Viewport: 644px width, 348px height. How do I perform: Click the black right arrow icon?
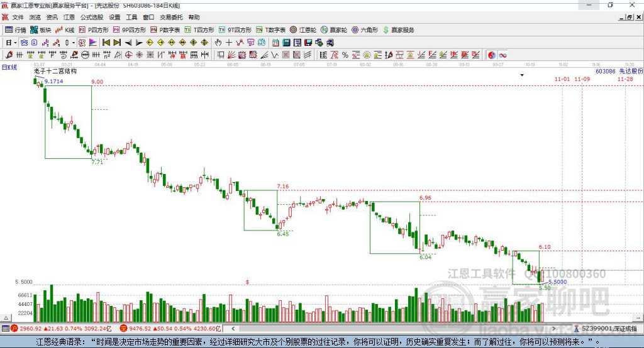139,43
